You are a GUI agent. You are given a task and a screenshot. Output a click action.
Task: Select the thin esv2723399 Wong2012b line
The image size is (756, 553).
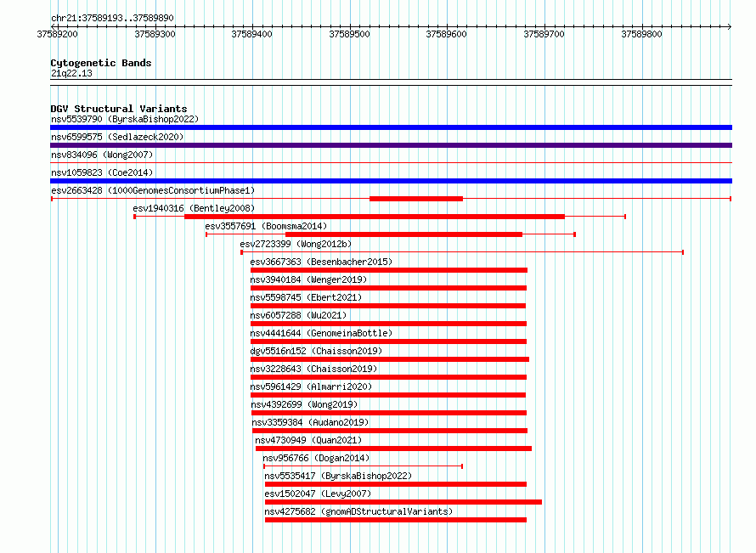(462, 252)
